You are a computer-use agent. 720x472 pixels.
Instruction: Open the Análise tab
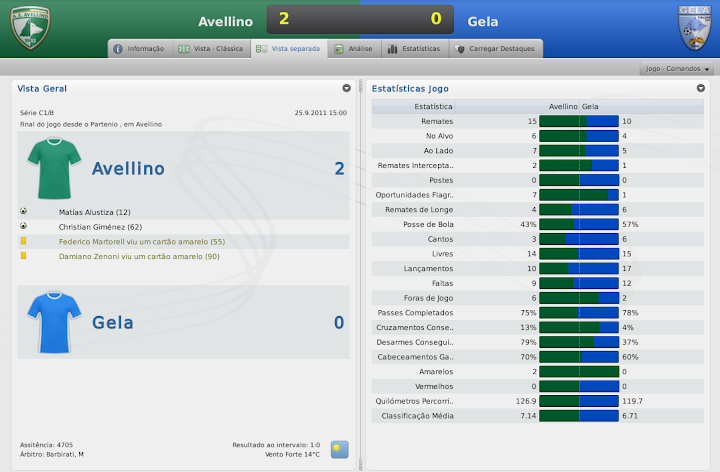(354, 48)
